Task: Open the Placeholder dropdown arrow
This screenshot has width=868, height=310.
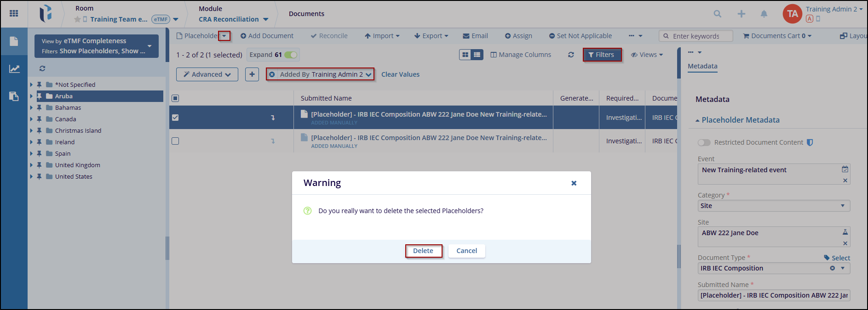Action: click(224, 36)
